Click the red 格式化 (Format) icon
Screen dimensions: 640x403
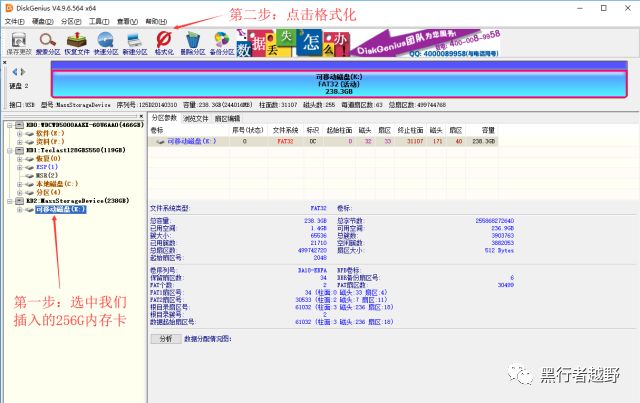pos(164,41)
